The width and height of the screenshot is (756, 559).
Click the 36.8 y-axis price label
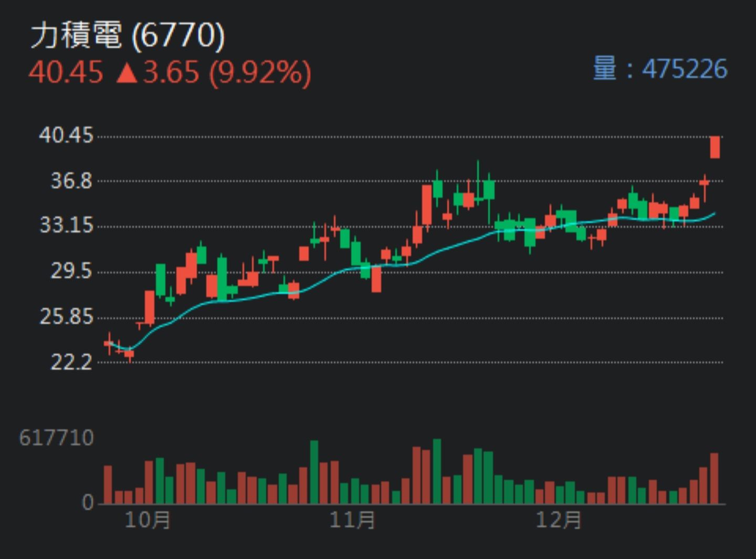(71, 181)
